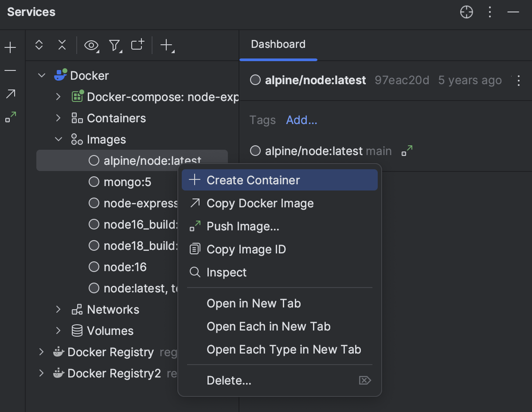Add a new service with the plus toolbar icon
The width and height of the screenshot is (532, 412).
[166, 45]
